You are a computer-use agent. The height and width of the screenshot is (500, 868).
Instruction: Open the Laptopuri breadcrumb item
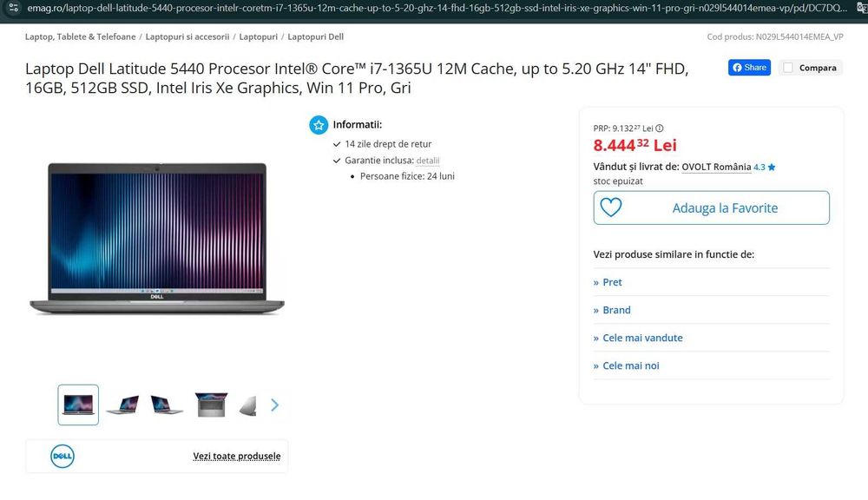pyautogui.click(x=258, y=37)
